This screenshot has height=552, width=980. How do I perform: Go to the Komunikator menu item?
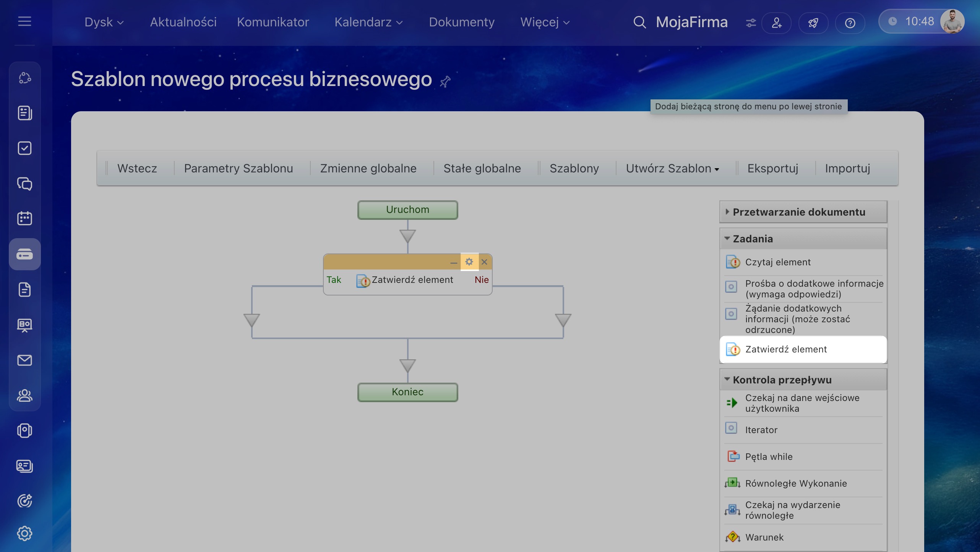pyautogui.click(x=273, y=22)
